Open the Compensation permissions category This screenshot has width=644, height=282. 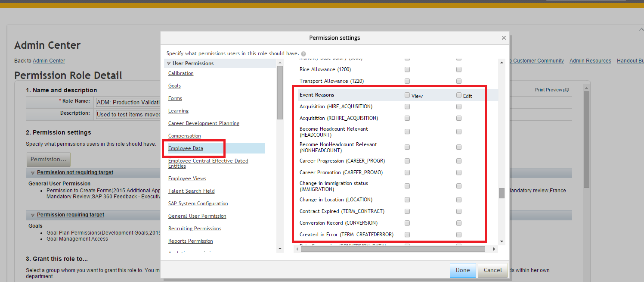[x=185, y=136]
